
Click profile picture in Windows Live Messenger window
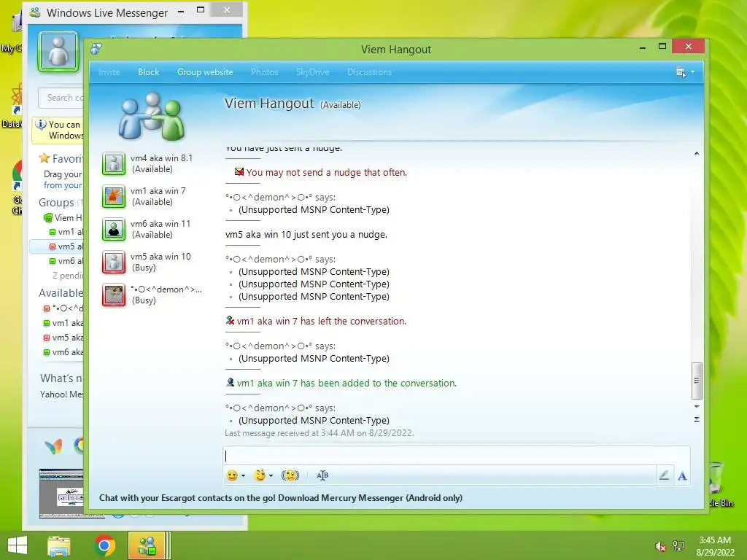click(58, 52)
